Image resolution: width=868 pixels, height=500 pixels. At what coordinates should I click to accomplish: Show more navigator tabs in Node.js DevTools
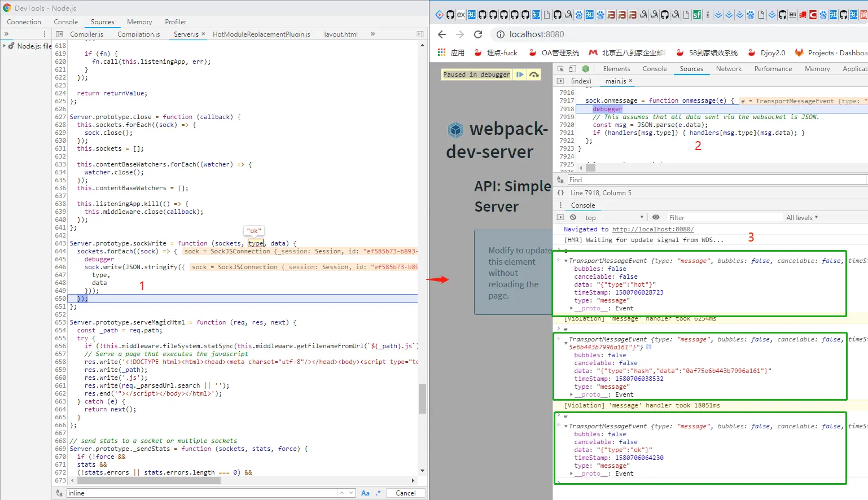pos(6,34)
